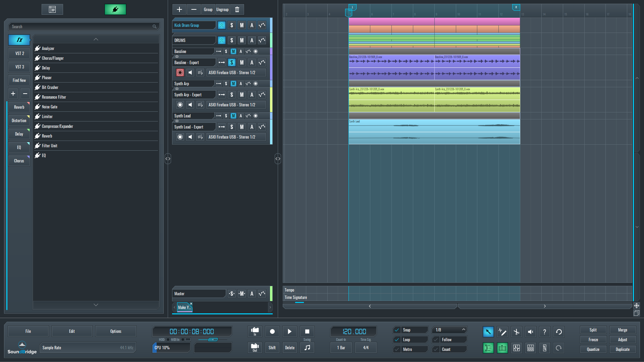Select the pencil draw tool

502,332
